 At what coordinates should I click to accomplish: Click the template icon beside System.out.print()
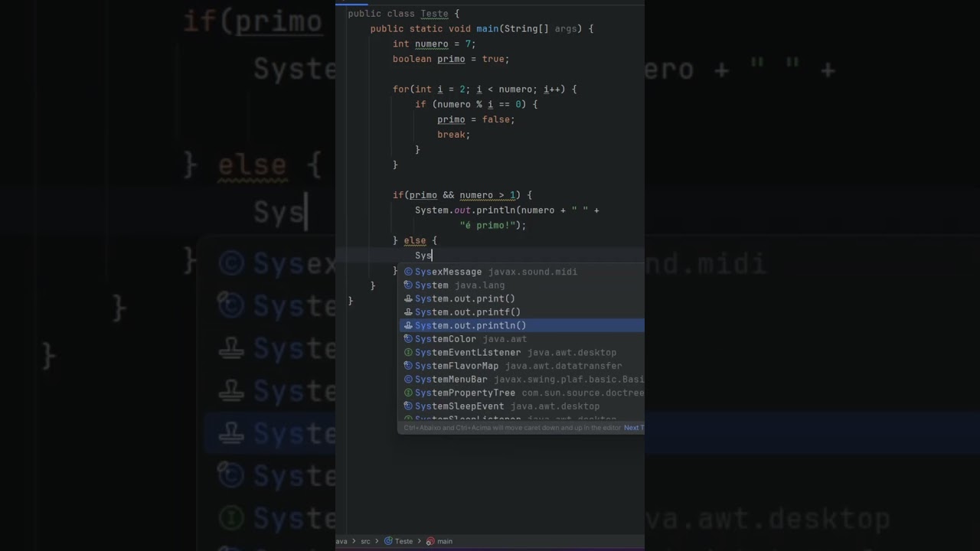pos(408,298)
